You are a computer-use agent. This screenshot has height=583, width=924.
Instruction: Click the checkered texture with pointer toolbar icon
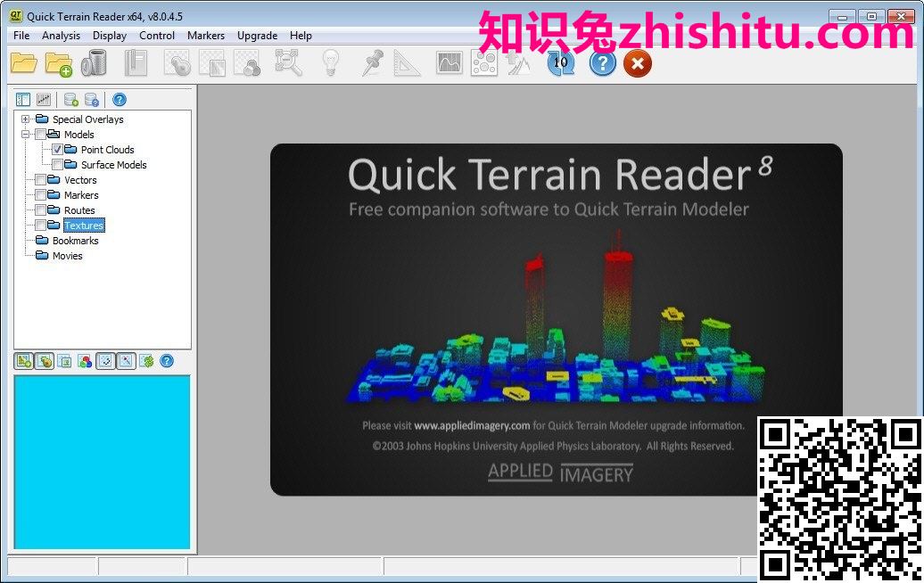coord(177,63)
